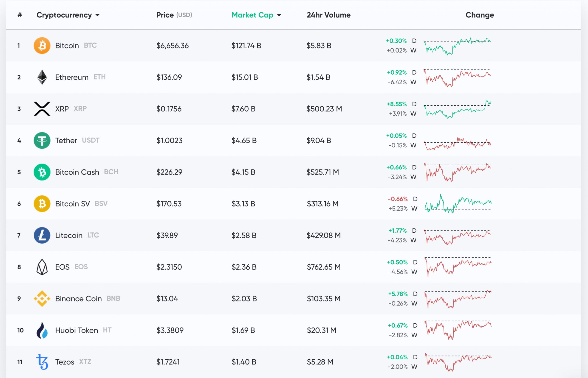Click the Bitcoin Cash logo icon

[x=42, y=172]
